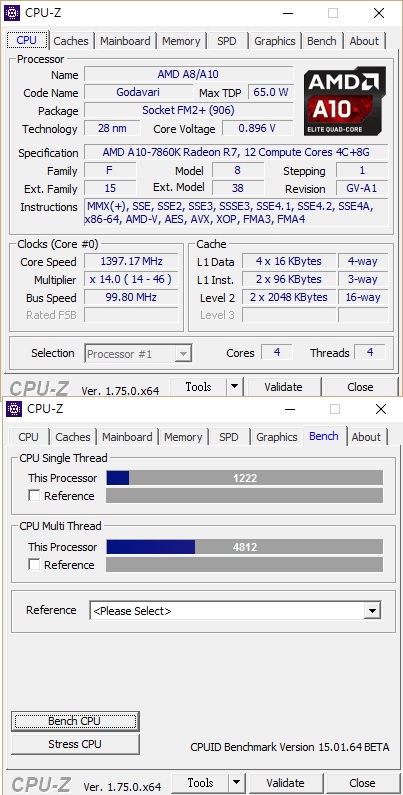Open Graphics tab in bottom window
The width and height of the screenshot is (403, 795).
coord(277,437)
